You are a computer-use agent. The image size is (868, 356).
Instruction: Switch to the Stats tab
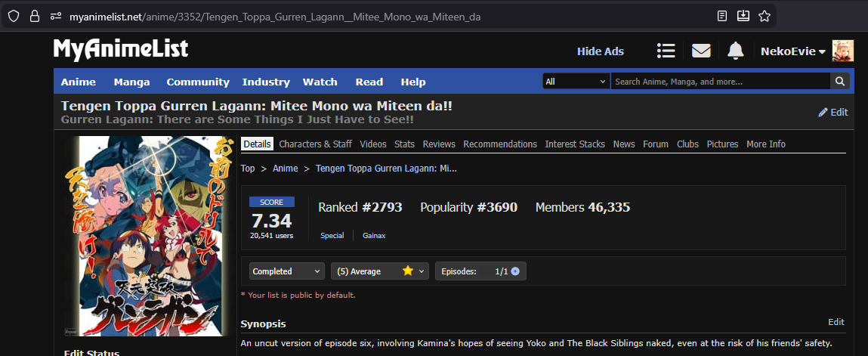point(405,144)
